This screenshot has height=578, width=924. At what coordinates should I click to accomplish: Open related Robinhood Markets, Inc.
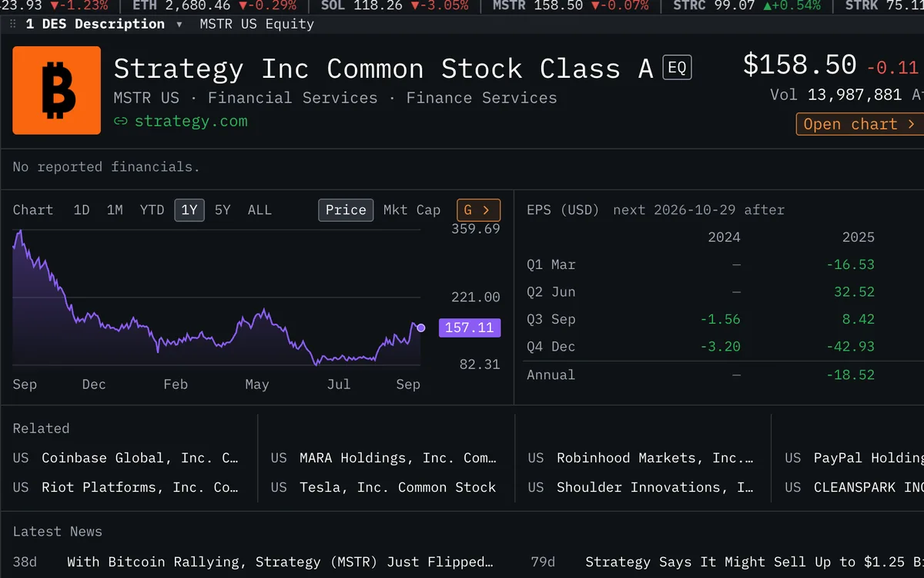click(641, 458)
